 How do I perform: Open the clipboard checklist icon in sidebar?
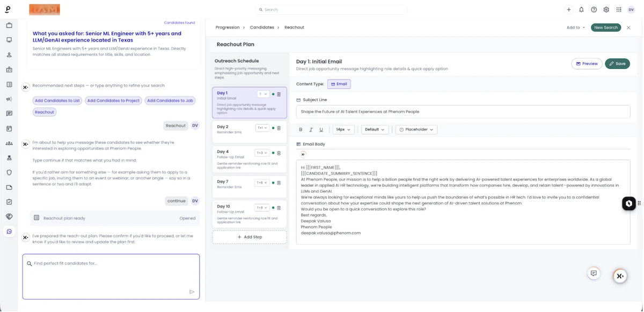tap(9, 202)
